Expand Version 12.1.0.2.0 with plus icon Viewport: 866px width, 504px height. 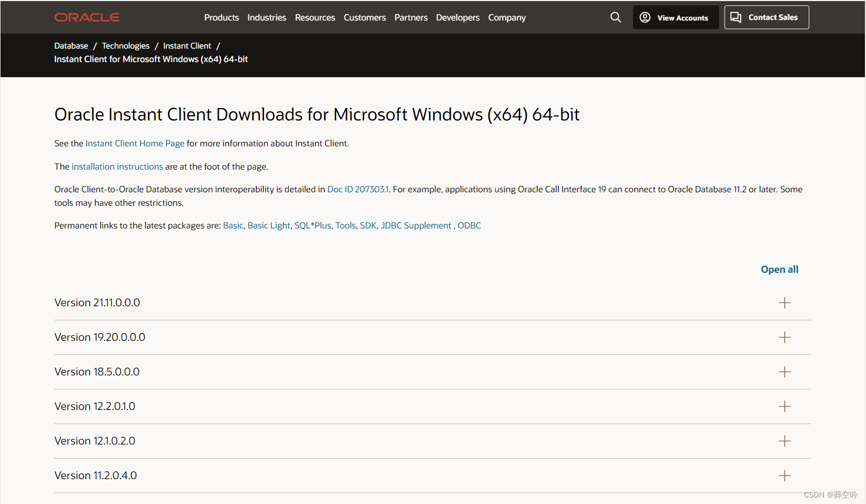pos(784,441)
